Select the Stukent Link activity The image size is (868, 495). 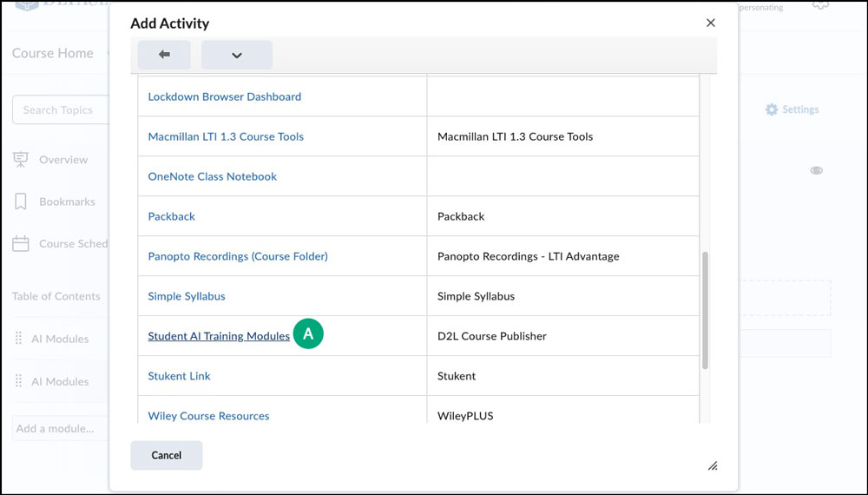coord(179,376)
